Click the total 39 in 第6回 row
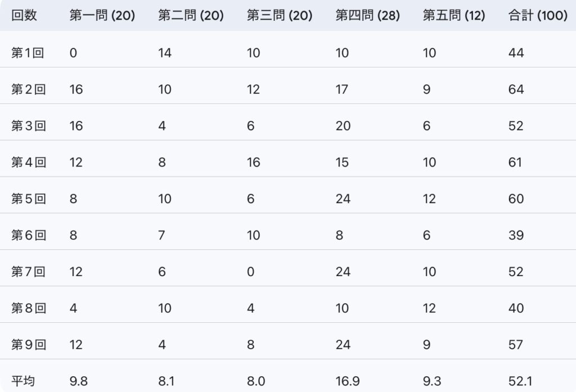The width and height of the screenshot is (576, 392). [516, 235]
